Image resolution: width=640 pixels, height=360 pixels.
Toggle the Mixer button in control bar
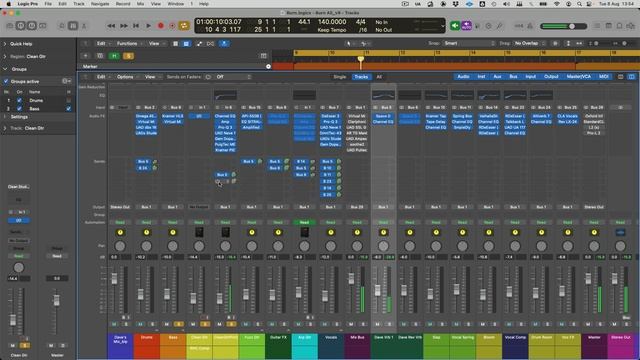coord(73,26)
